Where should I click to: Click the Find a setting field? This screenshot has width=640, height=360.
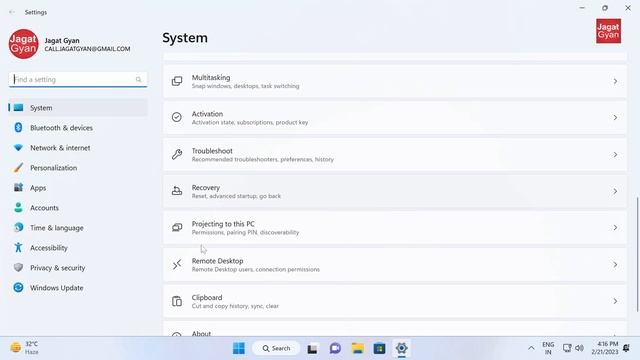pos(78,80)
